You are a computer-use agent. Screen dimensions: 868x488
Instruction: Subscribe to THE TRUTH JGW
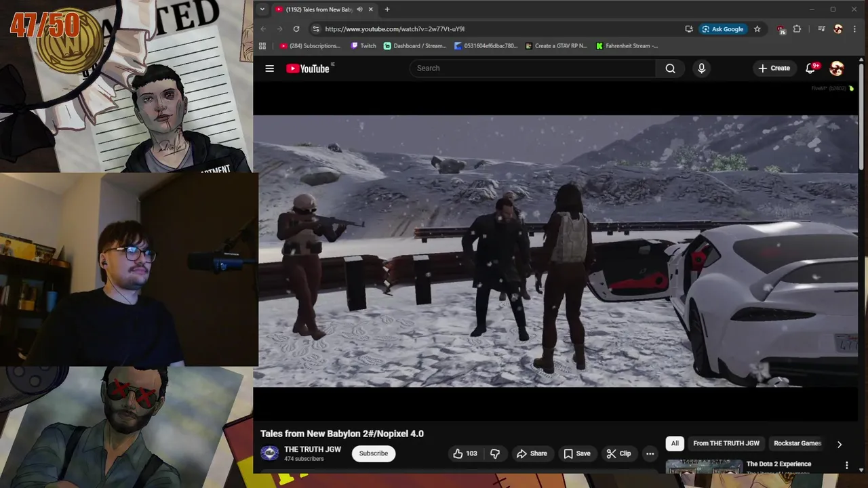tap(374, 453)
